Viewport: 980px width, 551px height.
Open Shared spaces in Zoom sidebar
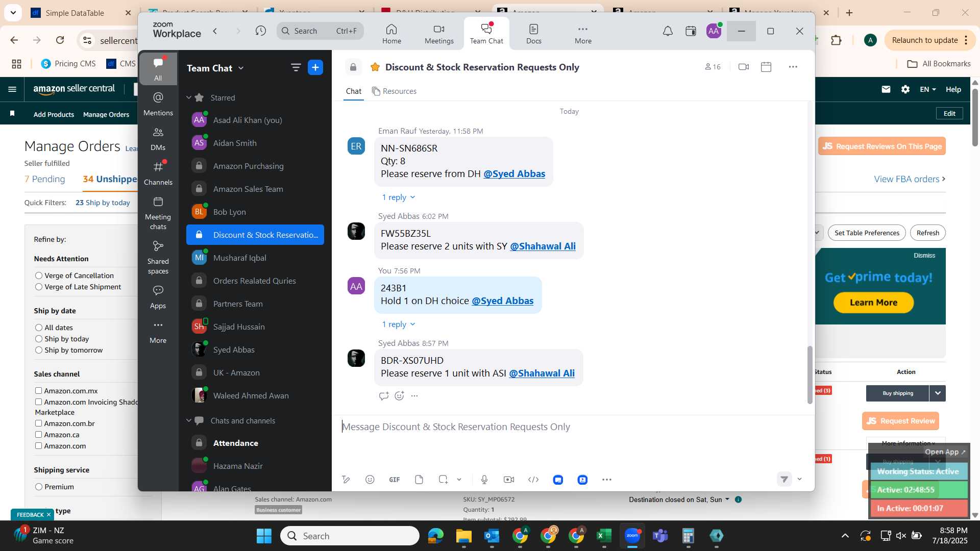(158, 258)
